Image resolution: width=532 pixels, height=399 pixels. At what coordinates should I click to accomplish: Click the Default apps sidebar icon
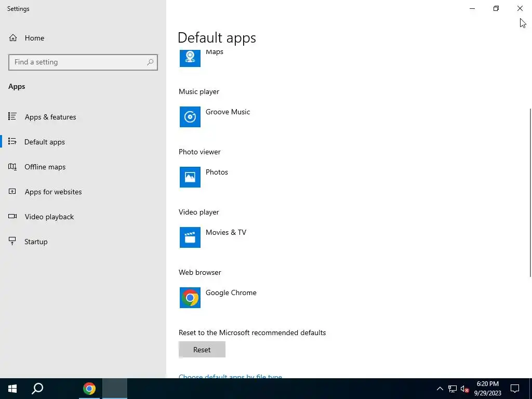pos(12,141)
